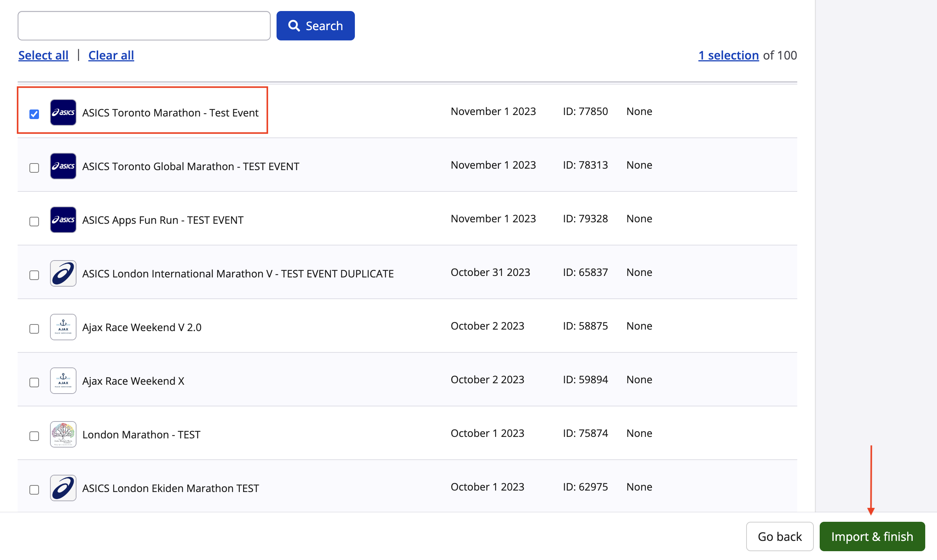Click the Clear all link
The width and height of the screenshot is (937, 560).
point(111,55)
